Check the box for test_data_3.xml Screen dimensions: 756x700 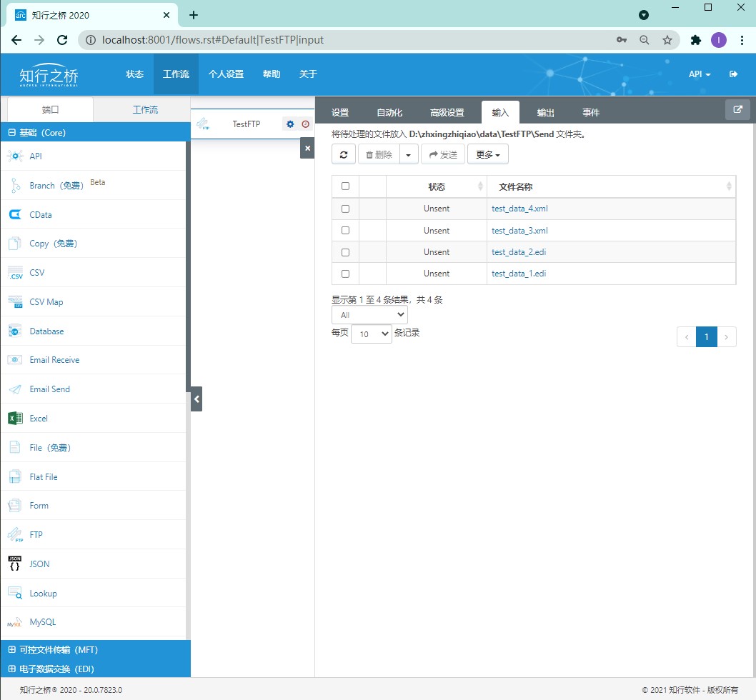(x=345, y=231)
